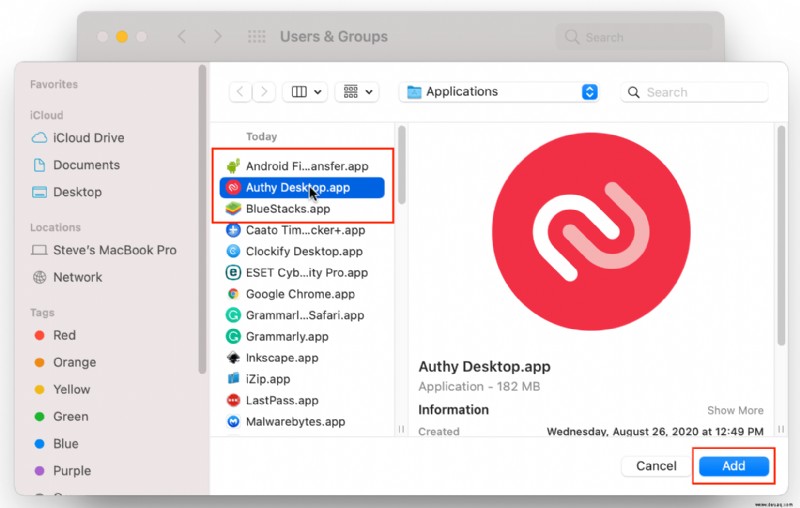Click the grid icon in Users & Groups window
800x508 pixels.
coord(257,37)
